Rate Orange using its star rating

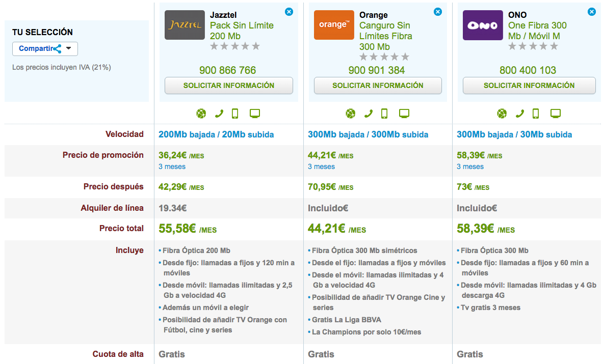tap(384, 57)
